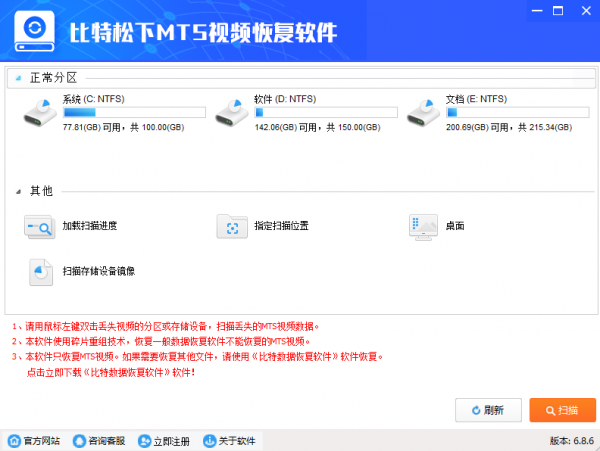Click instruction line 3 about 只恢复MTS视频
Viewport: 600px width, 451px height.
pos(197,357)
